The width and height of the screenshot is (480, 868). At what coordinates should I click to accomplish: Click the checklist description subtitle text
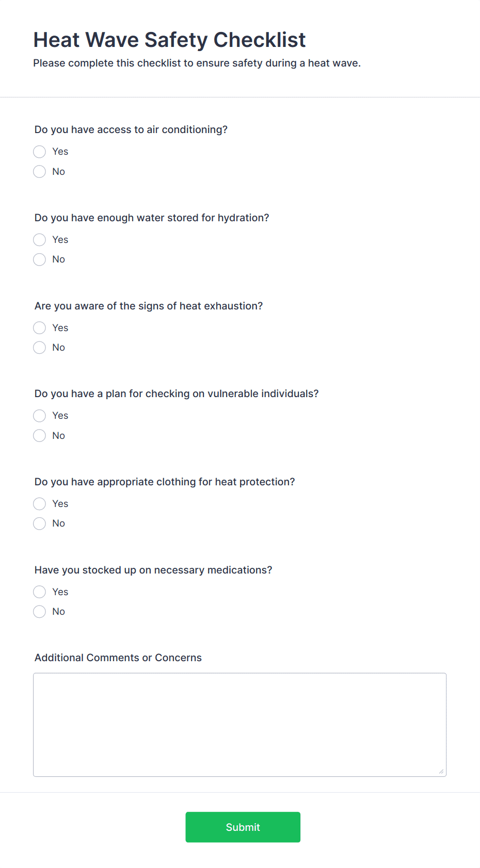coord(197,63)
